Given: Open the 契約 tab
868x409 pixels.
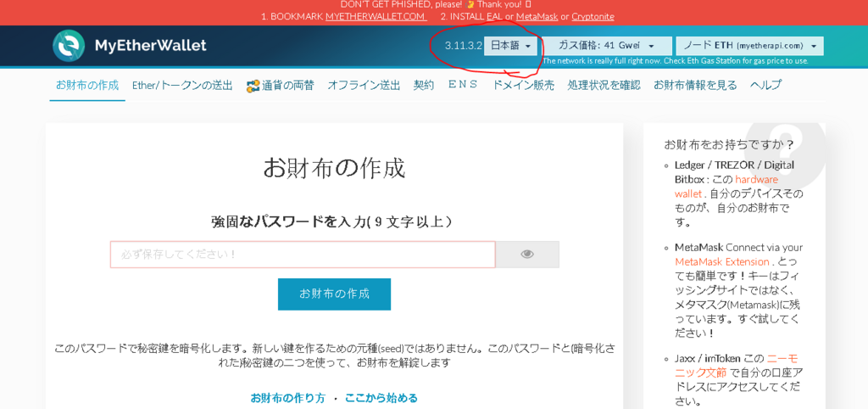Looking at the screenshot, I should tap(424, 86).
